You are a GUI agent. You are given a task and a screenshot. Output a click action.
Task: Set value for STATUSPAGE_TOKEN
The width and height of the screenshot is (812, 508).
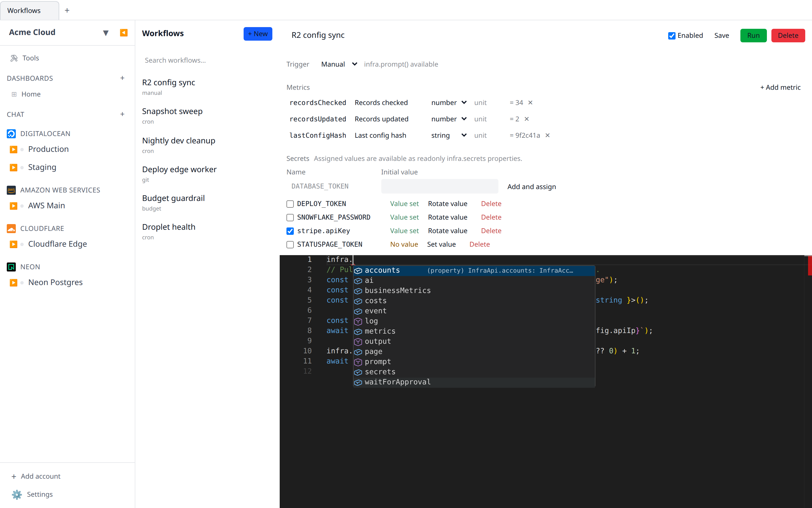(x=441, y=244)
